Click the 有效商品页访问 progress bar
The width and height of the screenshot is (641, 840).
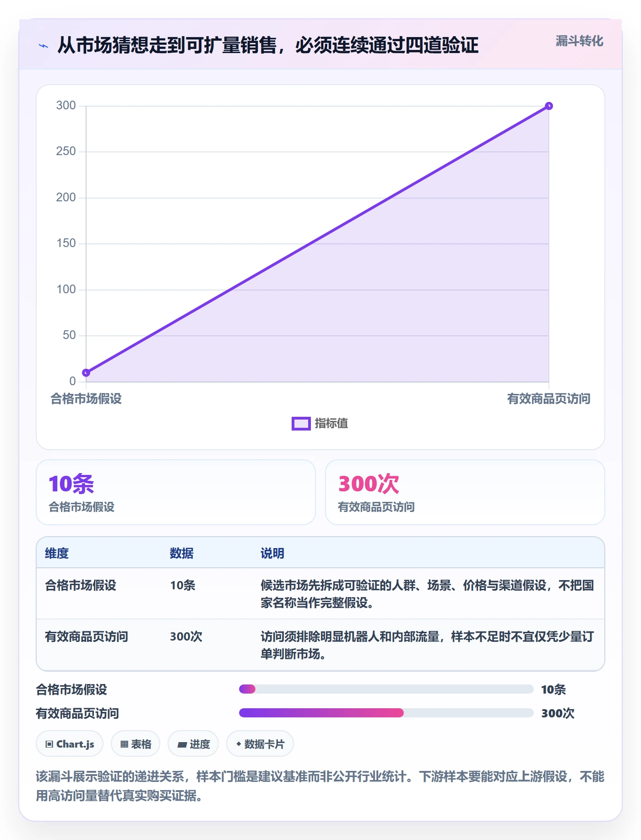coord(386,713)
